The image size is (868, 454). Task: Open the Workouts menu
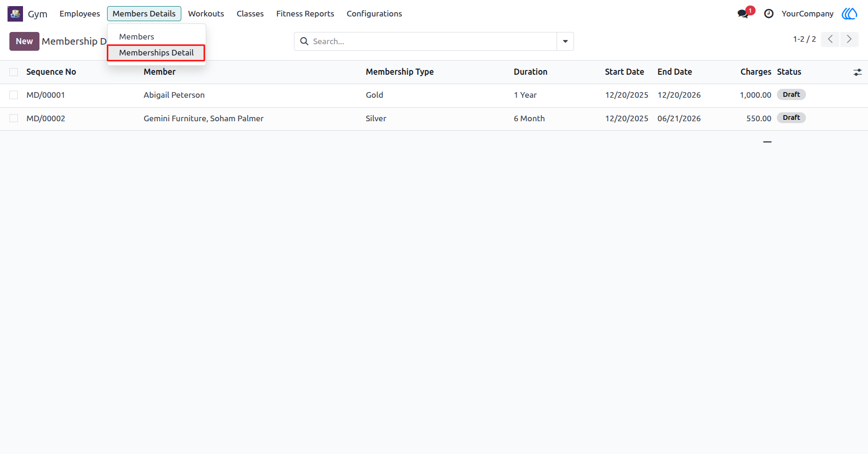(206, 14)
